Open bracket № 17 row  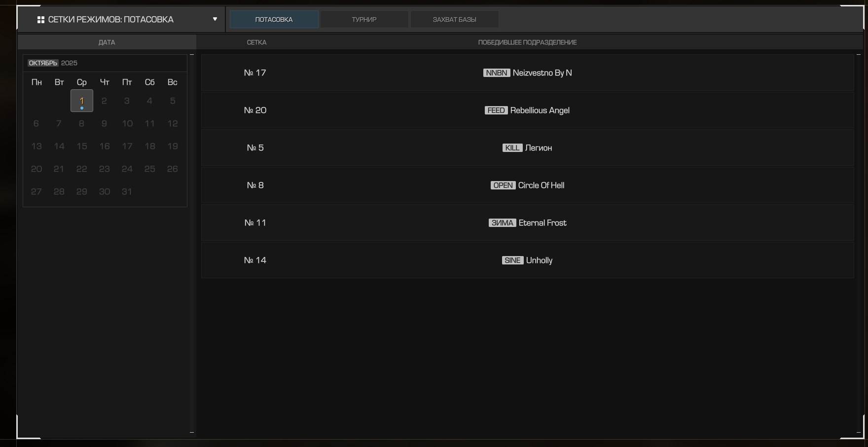coord(255,73)
